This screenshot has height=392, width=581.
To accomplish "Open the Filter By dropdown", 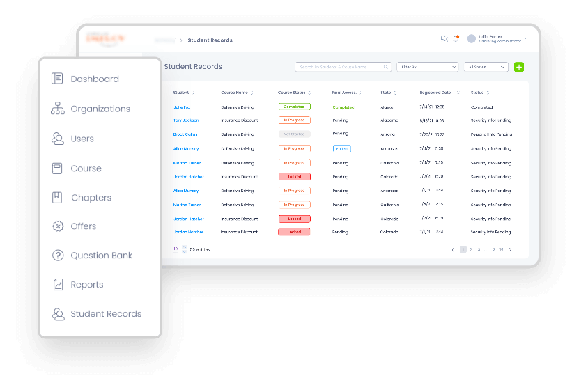I will 427,67.
